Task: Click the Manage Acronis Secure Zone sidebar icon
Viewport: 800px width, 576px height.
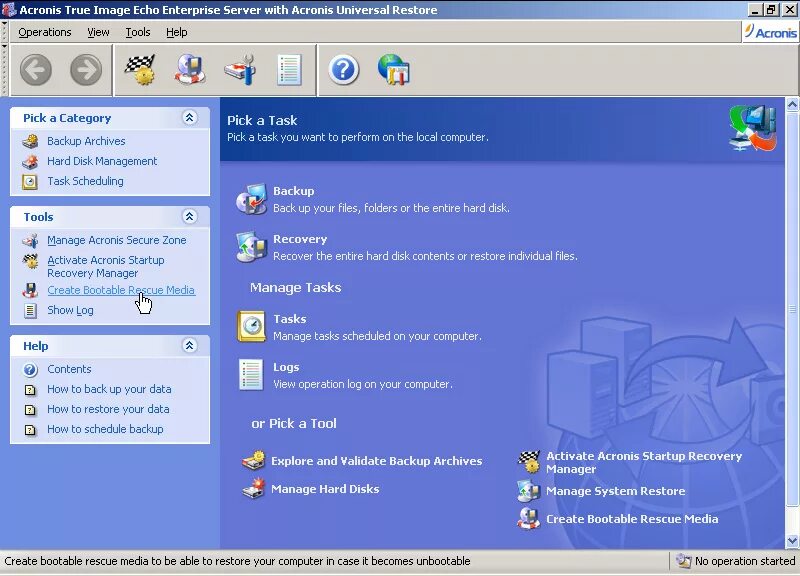Action: [30, 240]
